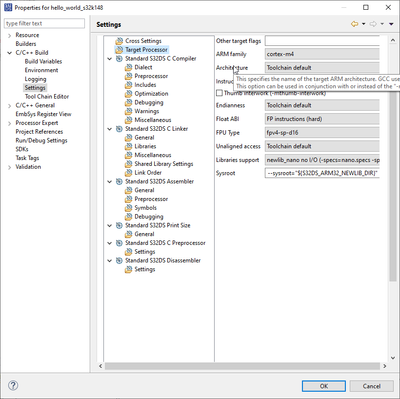Click the Warnings folder icon
Screen dimensions: 400x399
click(128, 111)
